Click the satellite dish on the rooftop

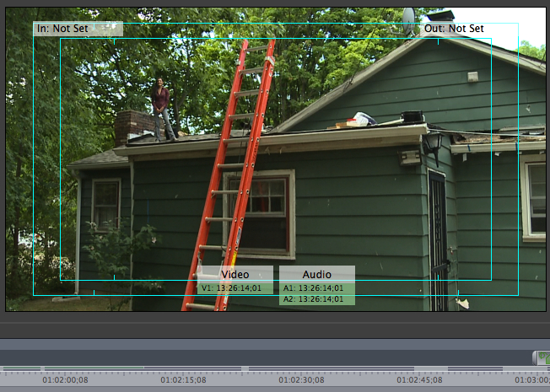point(408,19)
